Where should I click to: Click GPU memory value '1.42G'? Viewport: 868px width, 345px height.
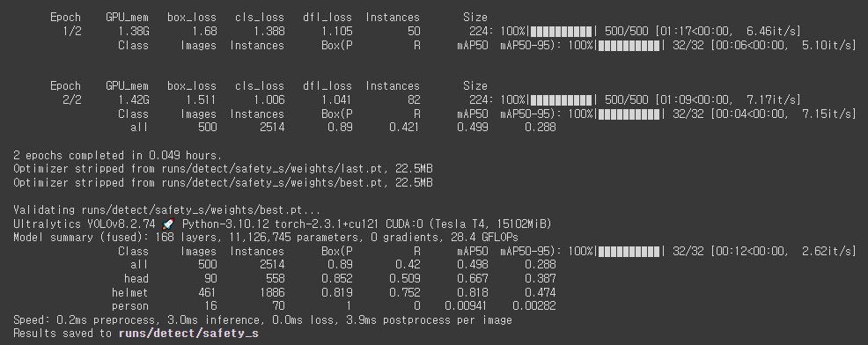(134, 99)
